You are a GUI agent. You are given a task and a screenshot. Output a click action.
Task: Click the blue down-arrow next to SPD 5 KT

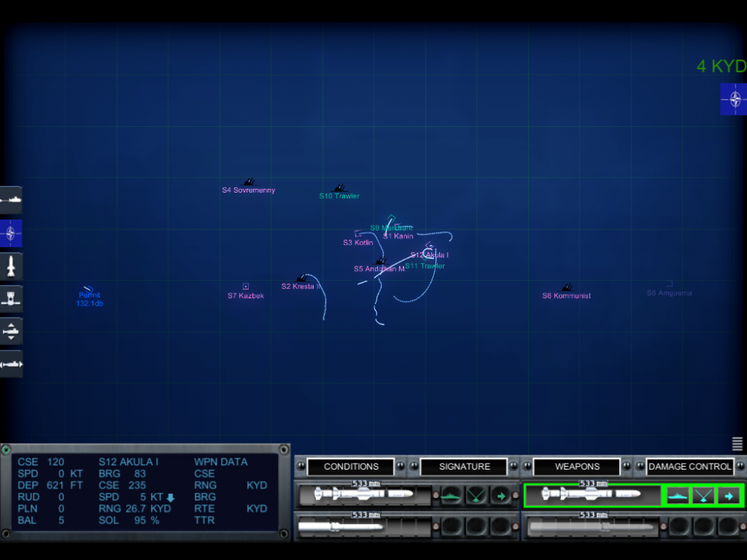[170, 497]
